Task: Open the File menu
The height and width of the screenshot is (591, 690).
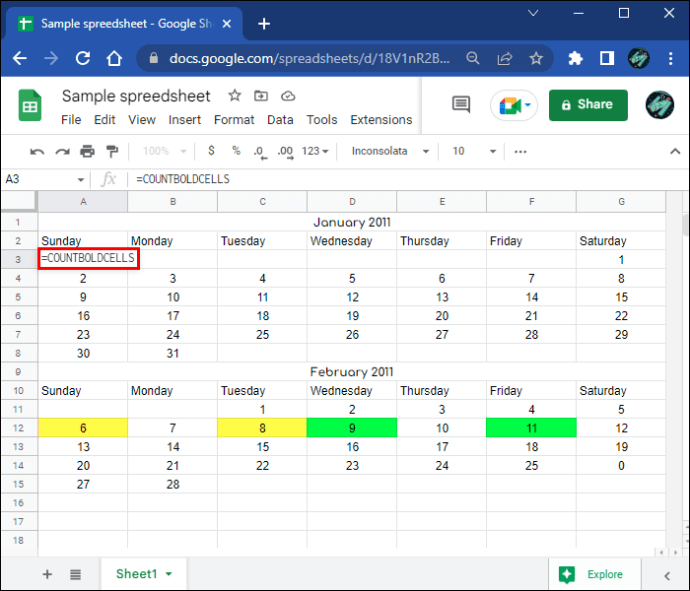Action: [71, 120]
